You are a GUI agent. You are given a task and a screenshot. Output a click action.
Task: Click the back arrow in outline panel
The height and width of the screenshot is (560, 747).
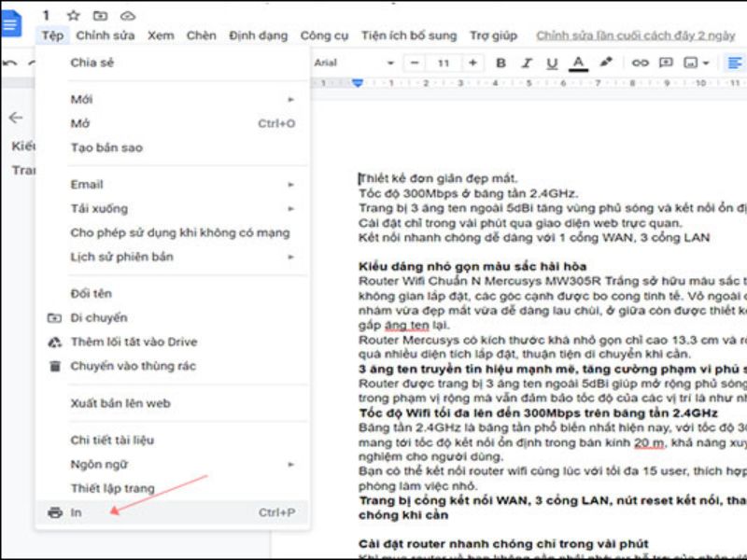(x=16, y=118)
